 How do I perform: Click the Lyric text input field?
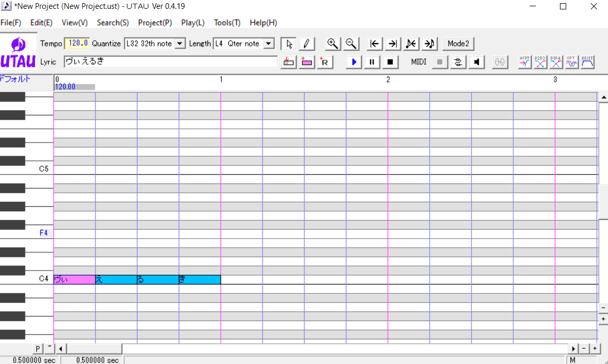coord(170,62)
